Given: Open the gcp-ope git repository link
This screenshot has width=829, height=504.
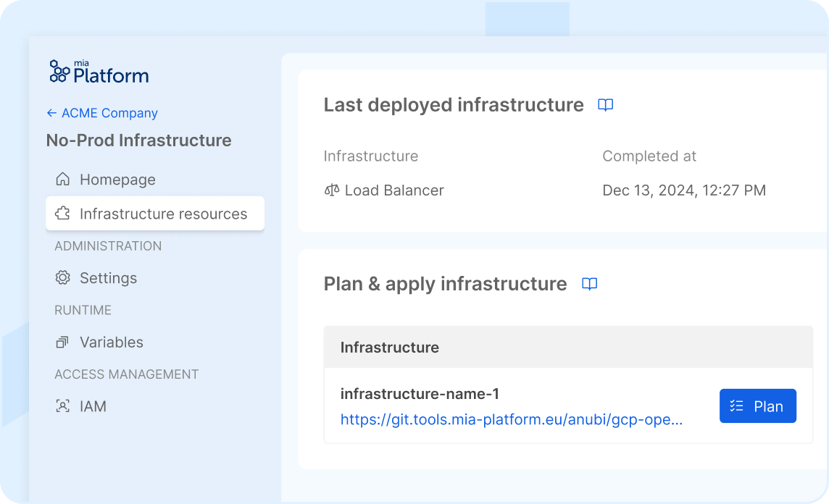Looking at the screenshot, I should click(x=511, y=419).
